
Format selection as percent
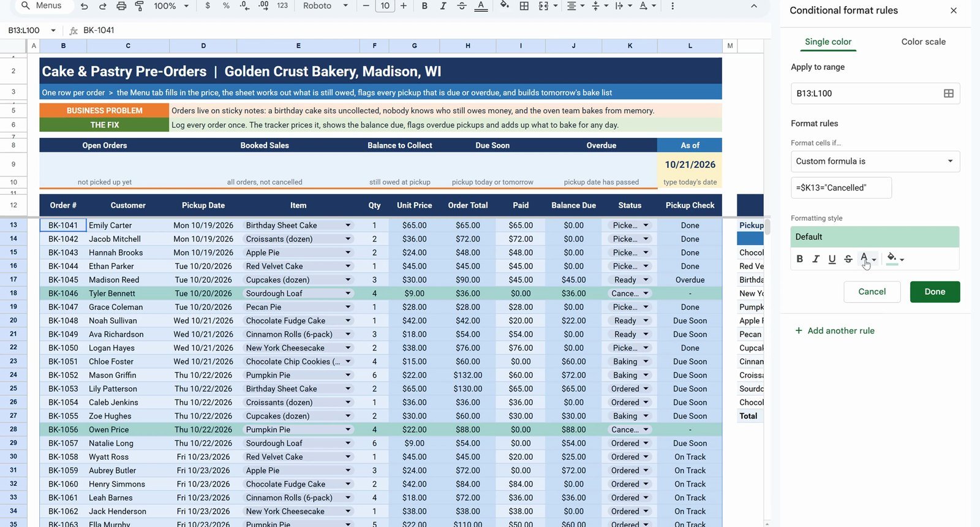[x=226, y=6]
